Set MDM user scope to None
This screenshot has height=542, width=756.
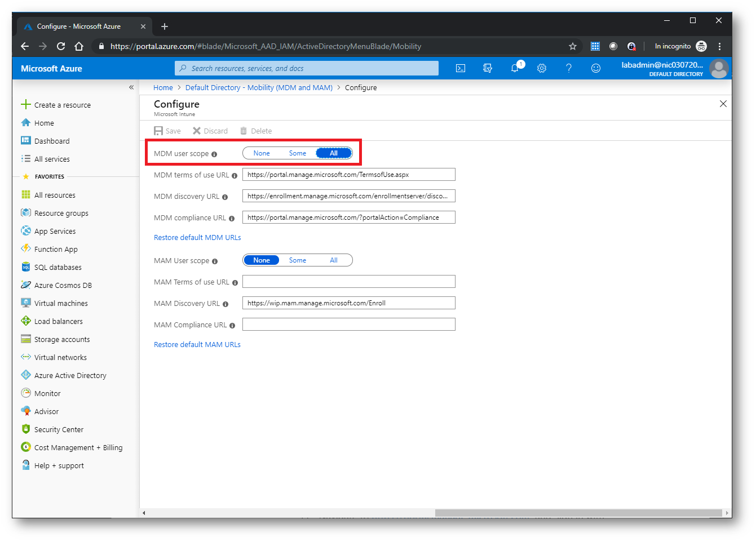pos(262,153)
